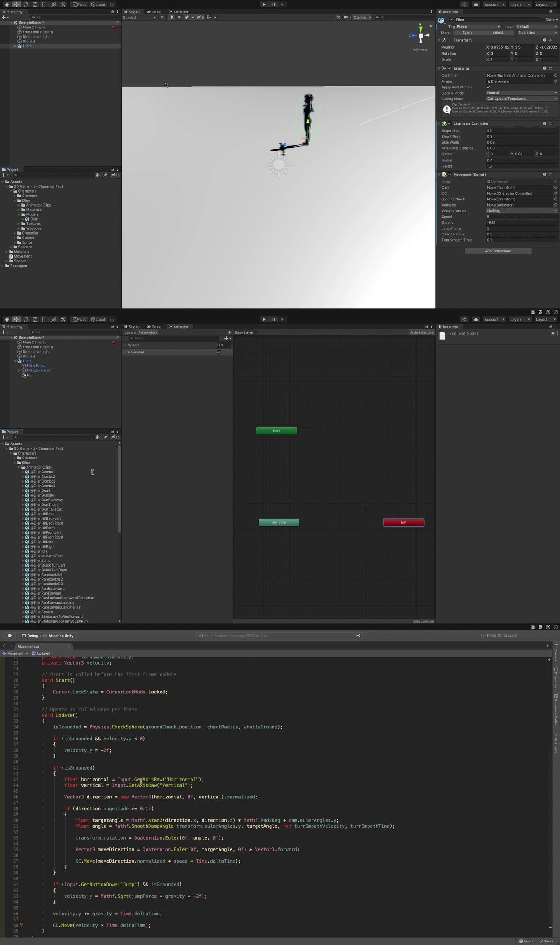This screenshot has width=560, height=945.
Task: Switch to Layers tab in Animator
Action: click(130, 332)
